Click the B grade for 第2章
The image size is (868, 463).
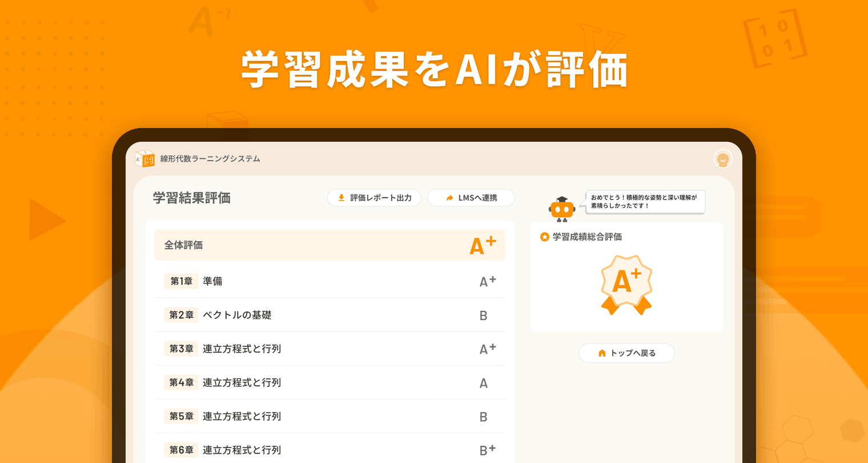[x=483, y=316]
